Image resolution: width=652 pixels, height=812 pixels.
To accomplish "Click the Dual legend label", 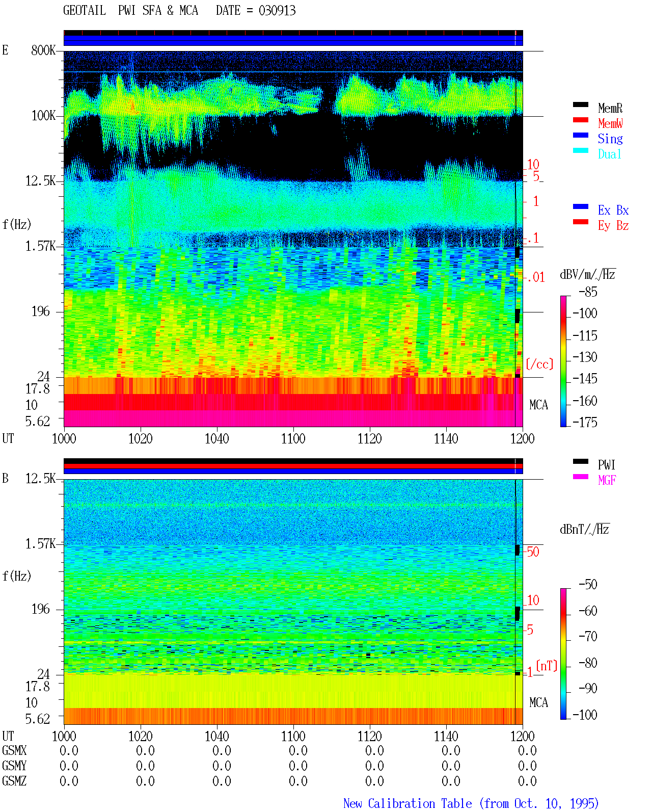I will click(610, 154).
